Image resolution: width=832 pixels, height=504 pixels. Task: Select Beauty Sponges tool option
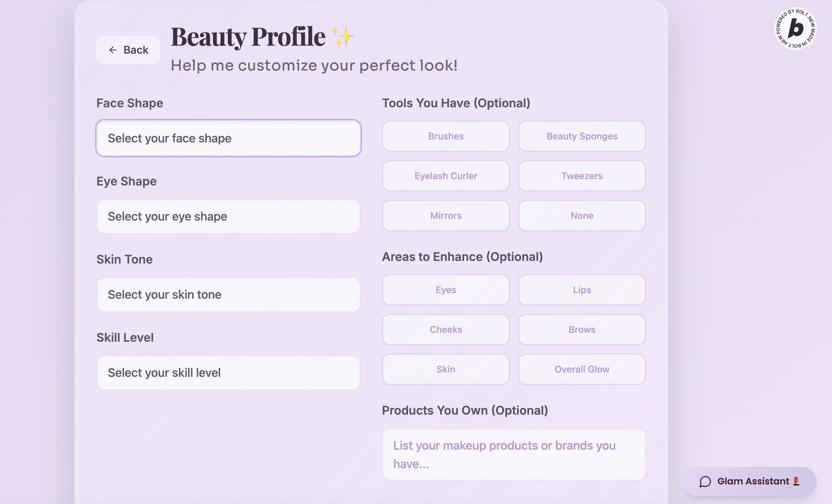point(582,136)
